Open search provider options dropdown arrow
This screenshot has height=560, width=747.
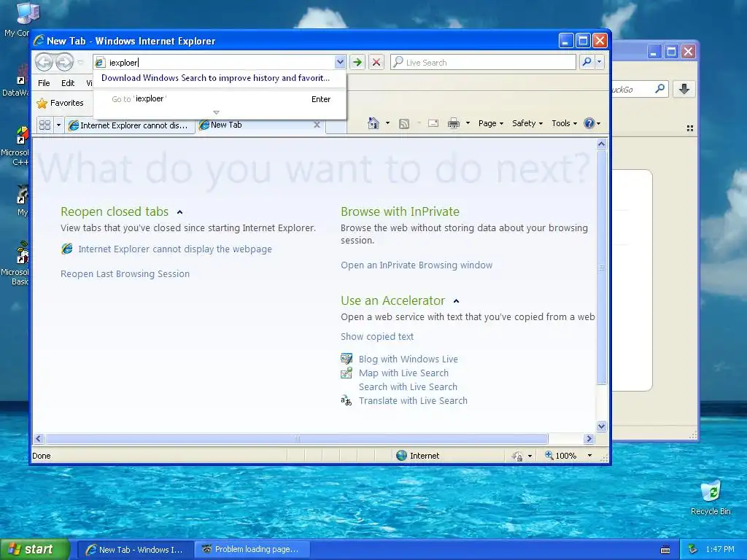click(x=600, y=62)
